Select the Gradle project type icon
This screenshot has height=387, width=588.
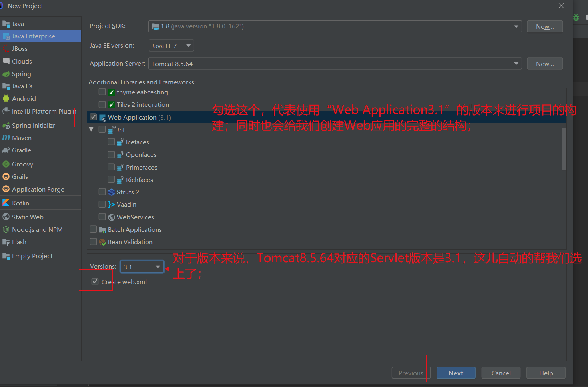[6, 150]
